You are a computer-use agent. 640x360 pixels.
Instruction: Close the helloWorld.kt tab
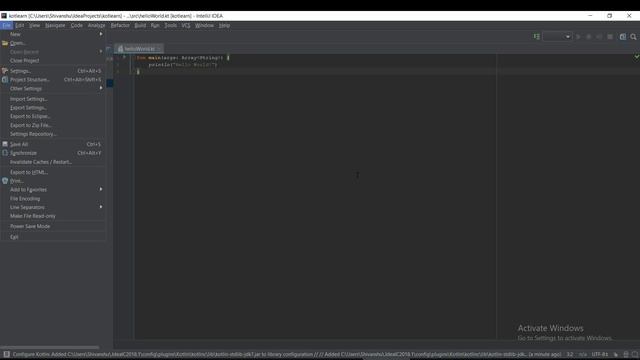(160, 49)
